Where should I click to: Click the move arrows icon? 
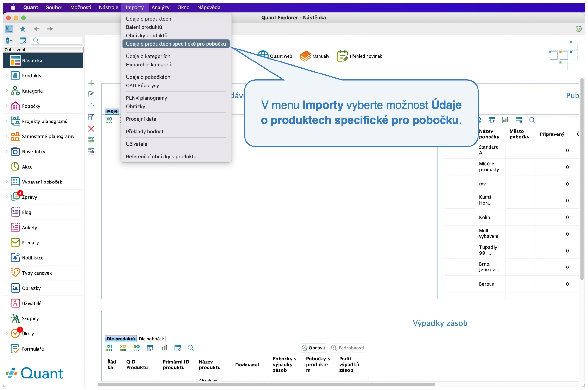91,106
